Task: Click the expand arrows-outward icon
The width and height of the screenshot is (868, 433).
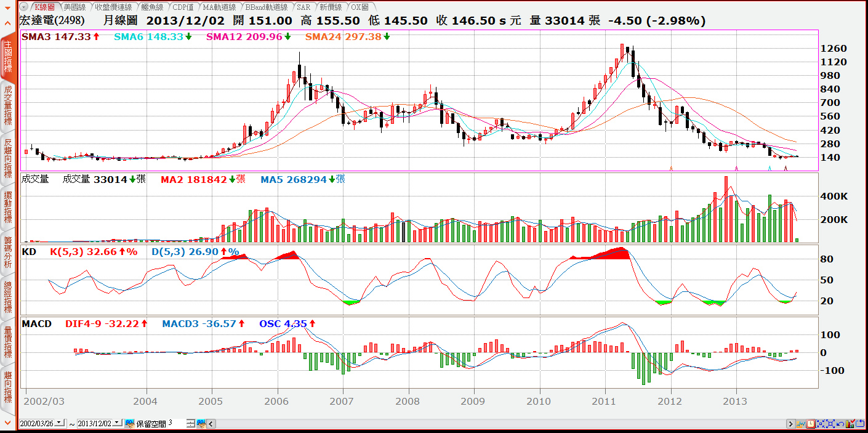Action: [830, 424]
